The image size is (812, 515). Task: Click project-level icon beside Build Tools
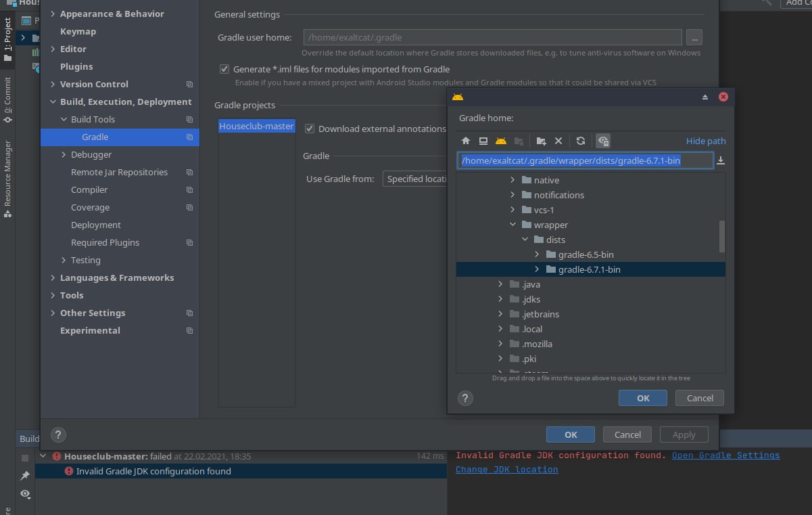(189, 120)
